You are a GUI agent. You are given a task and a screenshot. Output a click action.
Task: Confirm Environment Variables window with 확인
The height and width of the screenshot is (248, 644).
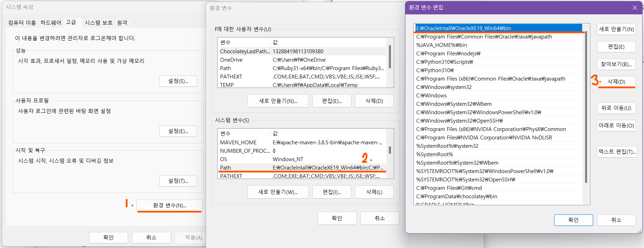tap(337, 218)
